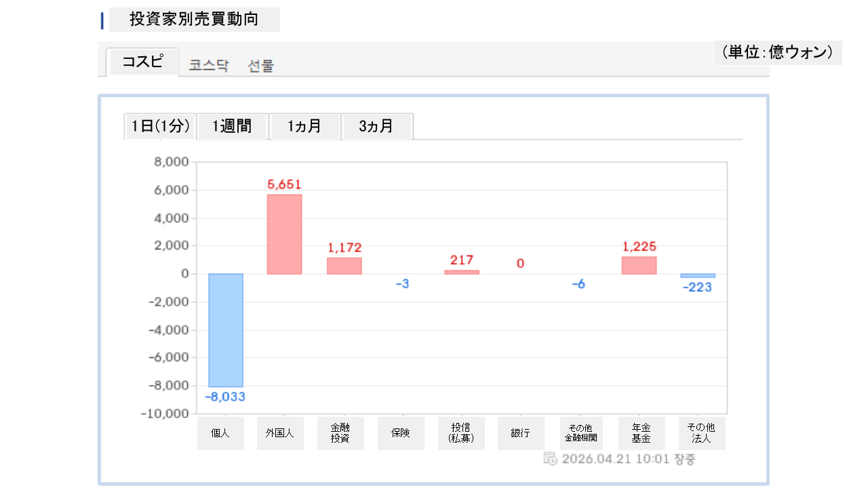Switch to the 1週間 period tab

click(x=232, y=126)
